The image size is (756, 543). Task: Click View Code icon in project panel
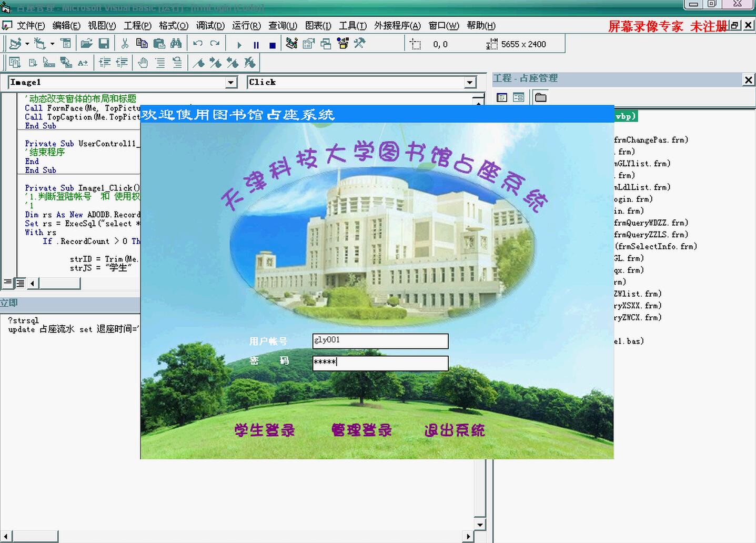tap(502, 97)
